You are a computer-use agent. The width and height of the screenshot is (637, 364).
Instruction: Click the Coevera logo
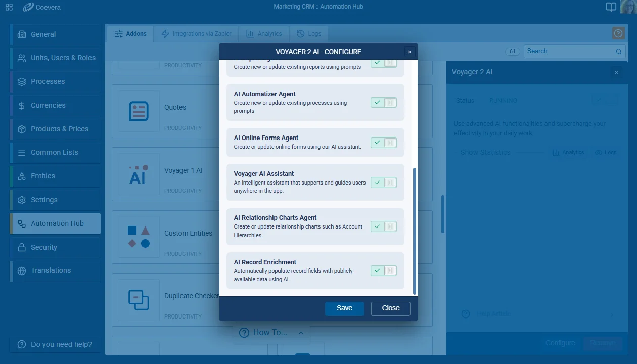pyautogui.click(x=42, y=7)
